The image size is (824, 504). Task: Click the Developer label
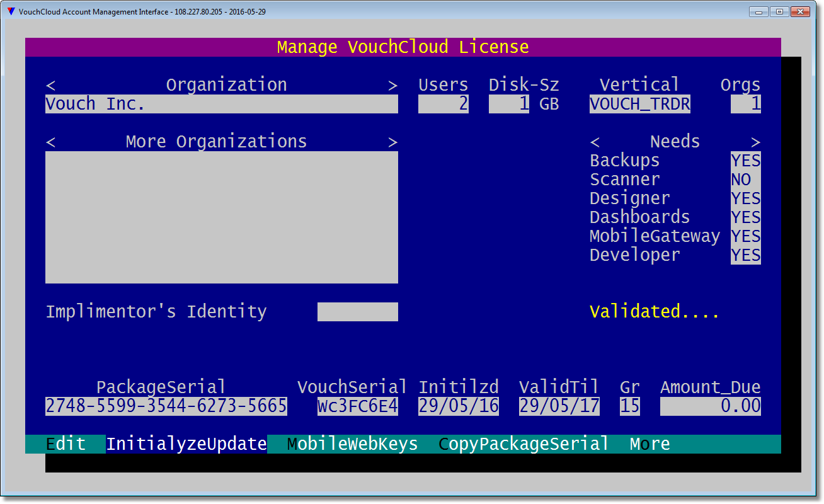tap(635, 255)
